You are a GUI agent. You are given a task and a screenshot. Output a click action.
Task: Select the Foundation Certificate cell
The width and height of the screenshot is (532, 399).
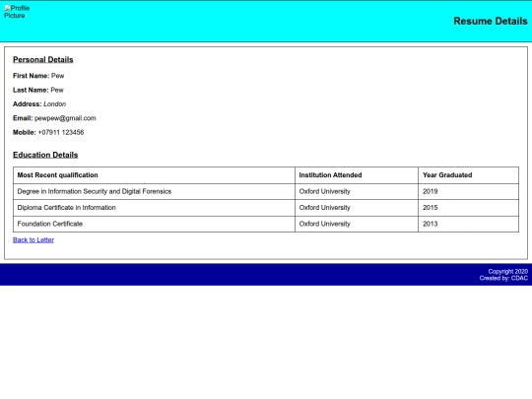click(154, 224)
